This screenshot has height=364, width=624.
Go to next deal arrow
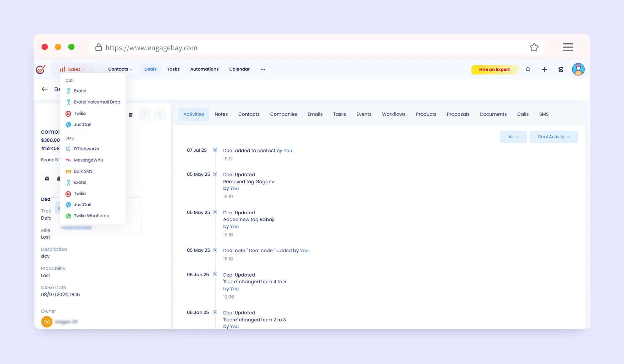[160, 115]
